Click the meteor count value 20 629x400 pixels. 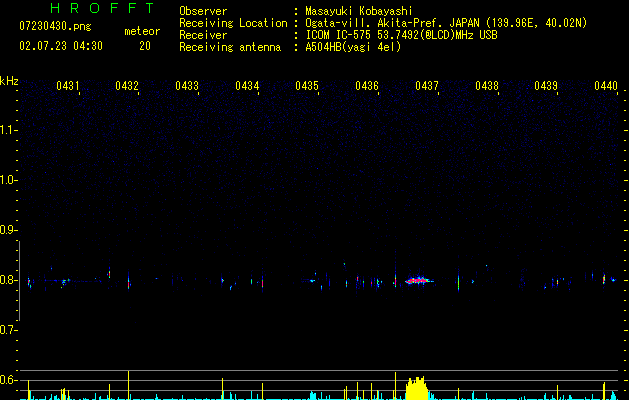145,46
